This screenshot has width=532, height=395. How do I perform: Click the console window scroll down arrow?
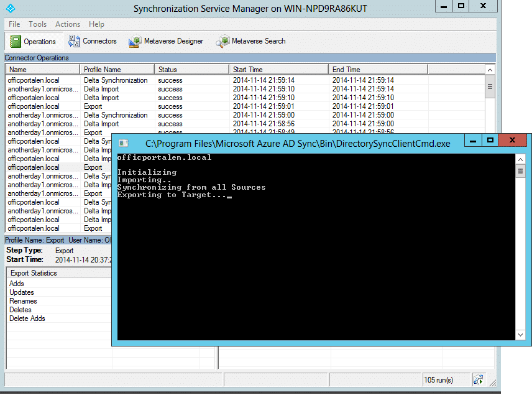pyautogui.click(x=520, y=336)
